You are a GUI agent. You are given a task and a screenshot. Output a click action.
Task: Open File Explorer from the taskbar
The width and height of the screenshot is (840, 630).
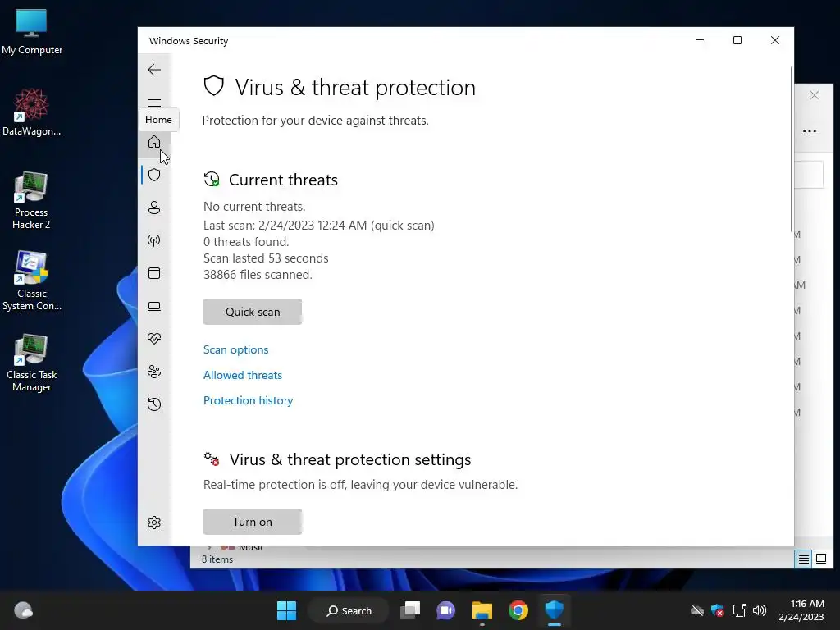(x=482, y=610)
